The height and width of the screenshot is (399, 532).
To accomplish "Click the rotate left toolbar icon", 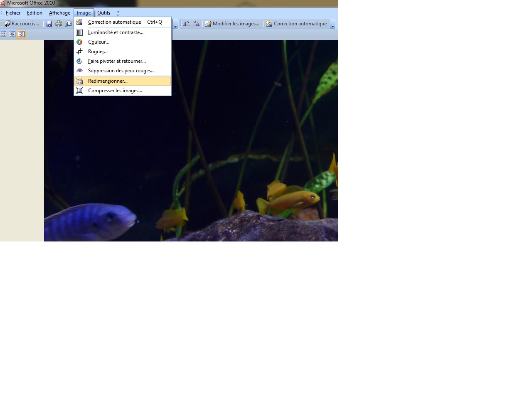I will (187, 24).
